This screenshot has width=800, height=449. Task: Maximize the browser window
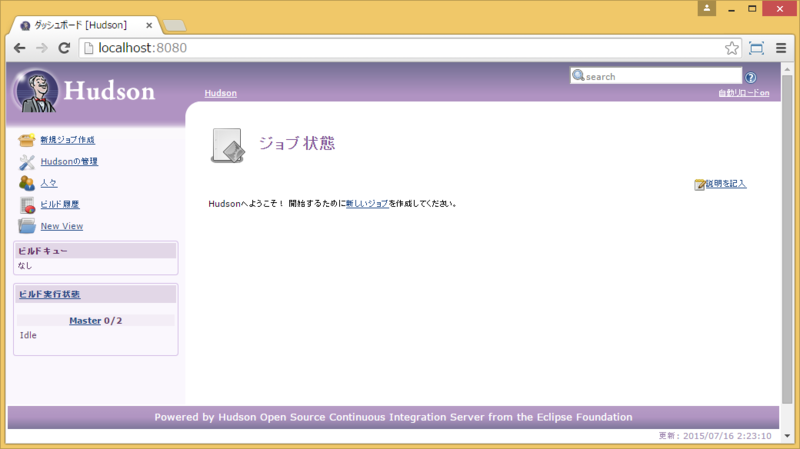point(752,9)
